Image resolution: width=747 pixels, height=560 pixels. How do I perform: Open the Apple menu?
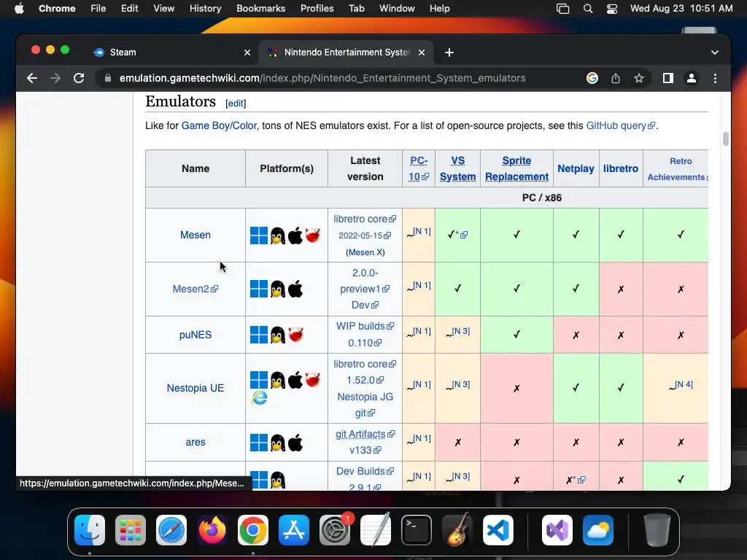19,9
